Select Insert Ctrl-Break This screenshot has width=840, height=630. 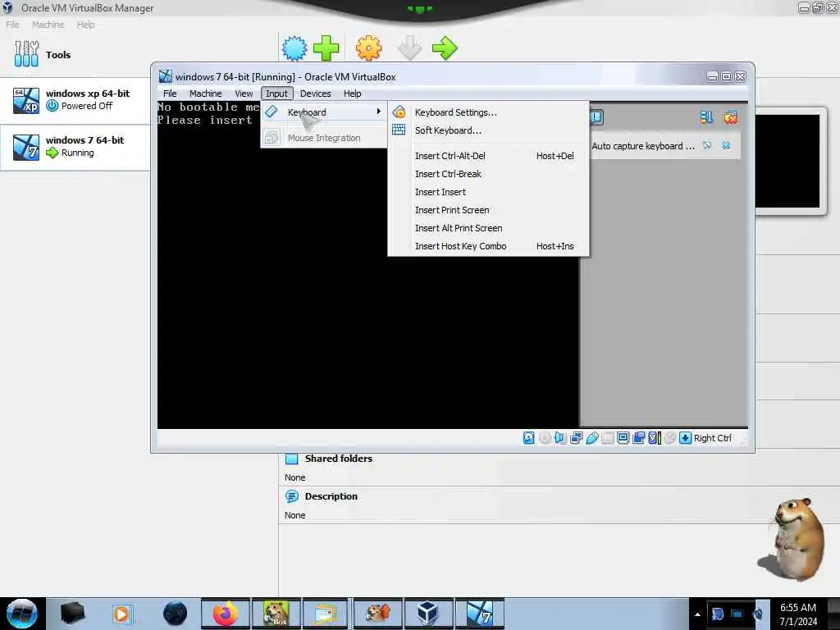coord(489,174)
